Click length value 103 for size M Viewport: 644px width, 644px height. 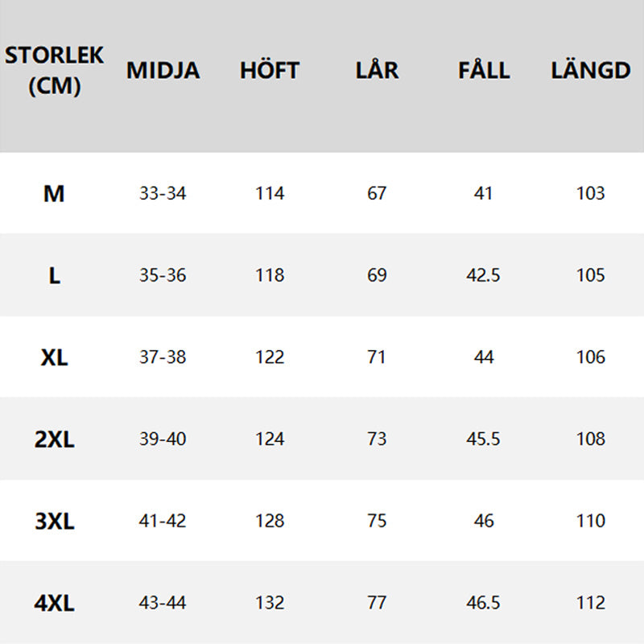(590, 193)
